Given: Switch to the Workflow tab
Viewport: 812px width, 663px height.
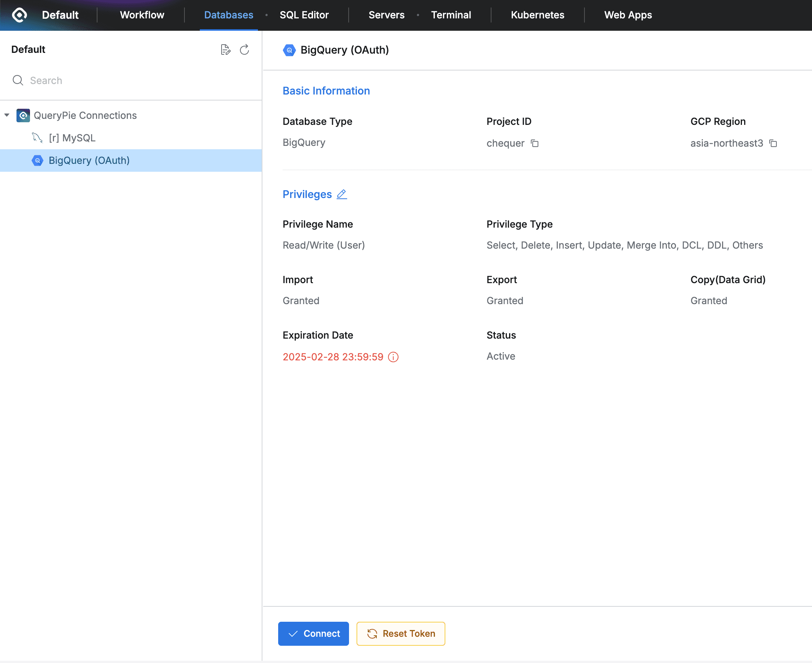Looking at the screenshot, I should pyautogui.click(x=142, y=15).
